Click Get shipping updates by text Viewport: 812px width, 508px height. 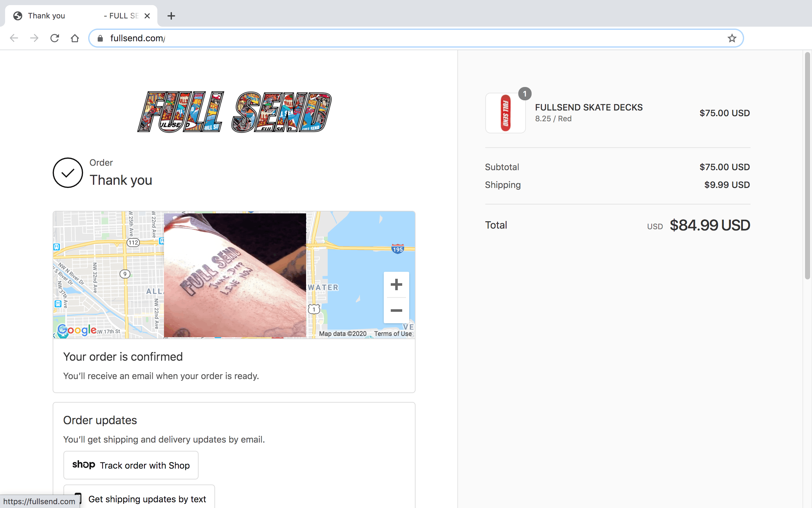pos(139,497)
